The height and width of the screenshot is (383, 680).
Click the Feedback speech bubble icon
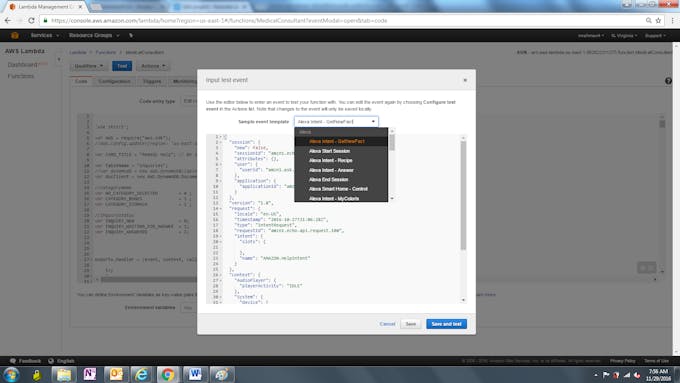click(x=13, y=361)
